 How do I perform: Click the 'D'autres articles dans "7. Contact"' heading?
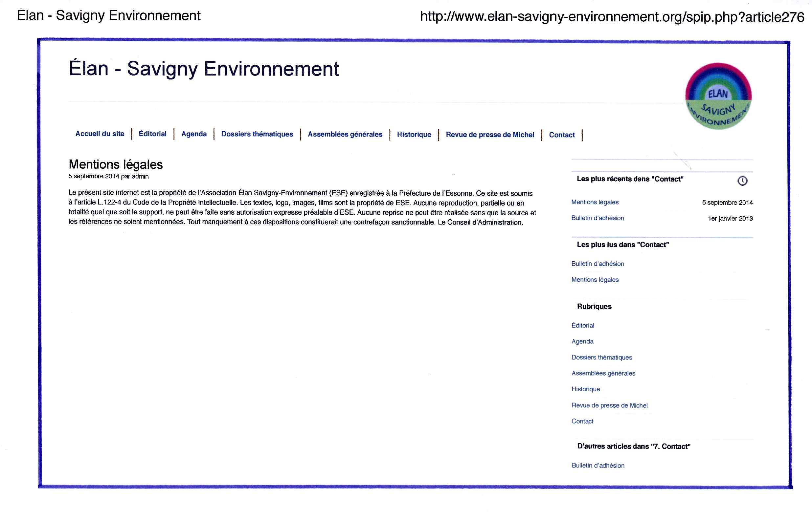634,446
